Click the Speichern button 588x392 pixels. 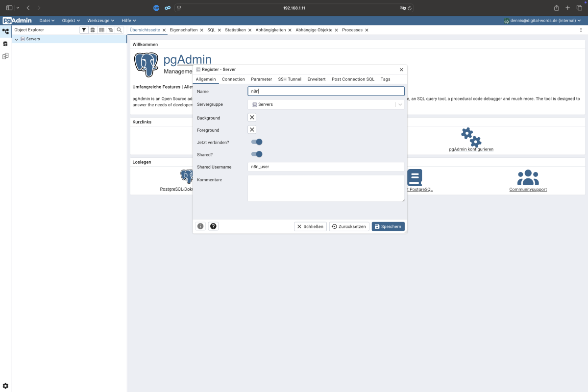tap(388, 226)
